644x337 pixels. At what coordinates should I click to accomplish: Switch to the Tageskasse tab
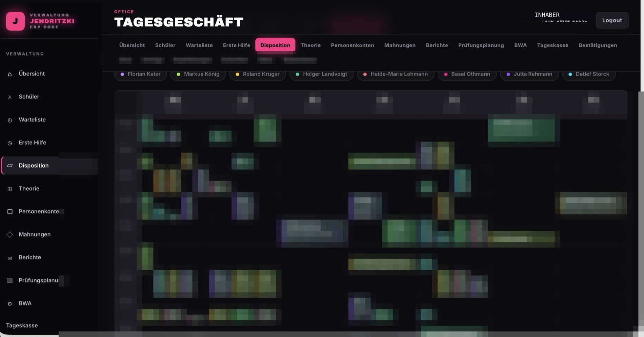(552, 45)
